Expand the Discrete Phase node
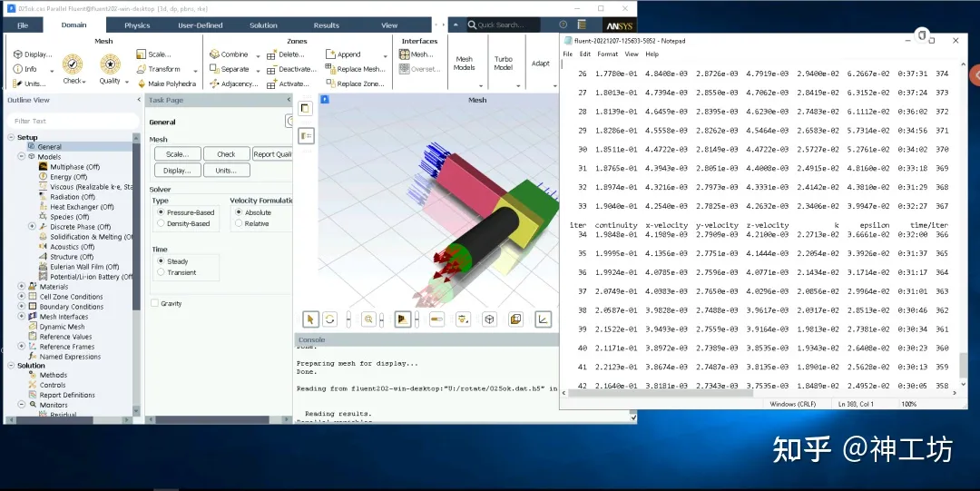 (x=32, y=226)
